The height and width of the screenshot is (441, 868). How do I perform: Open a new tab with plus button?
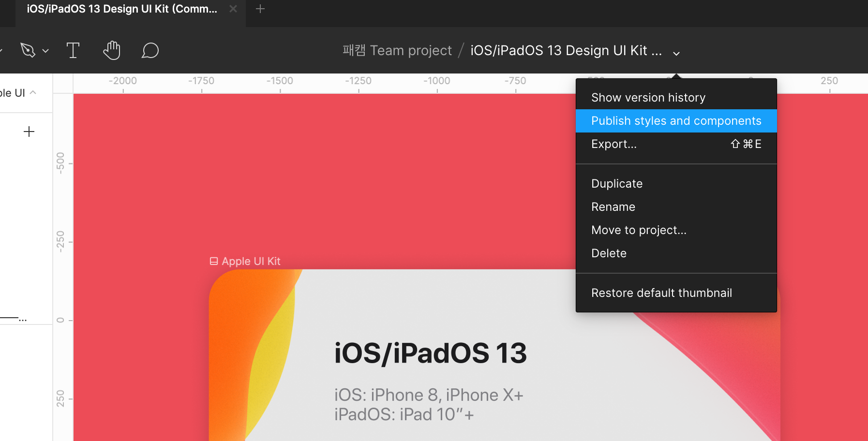coord(260,9)
